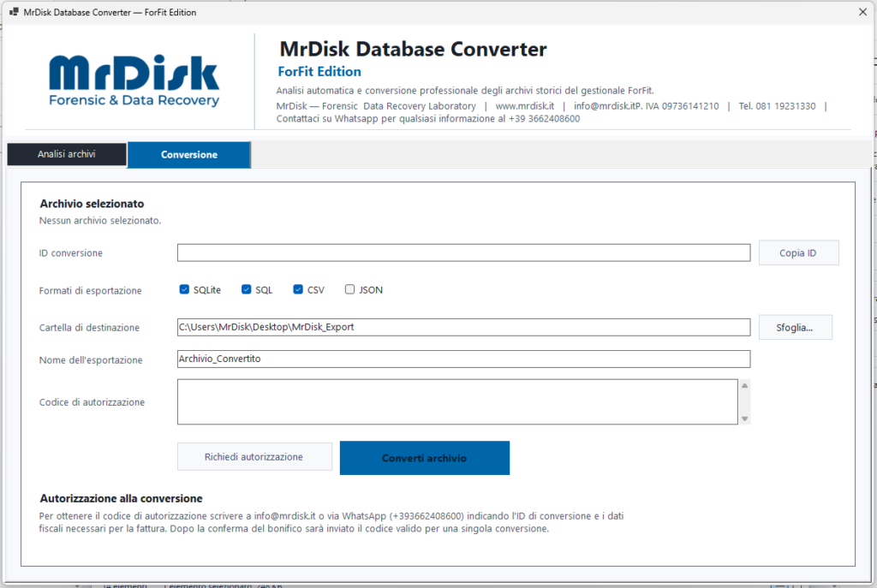Select the Conversione tab

(x=189, y=155)
